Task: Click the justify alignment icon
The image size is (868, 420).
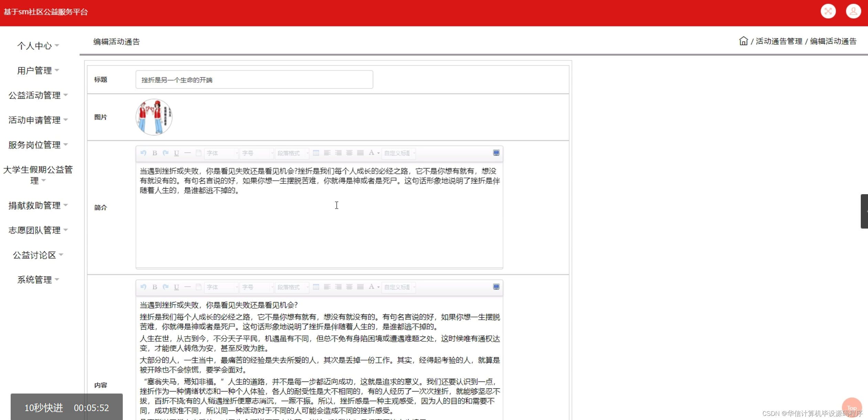Action: coord(360,153)
